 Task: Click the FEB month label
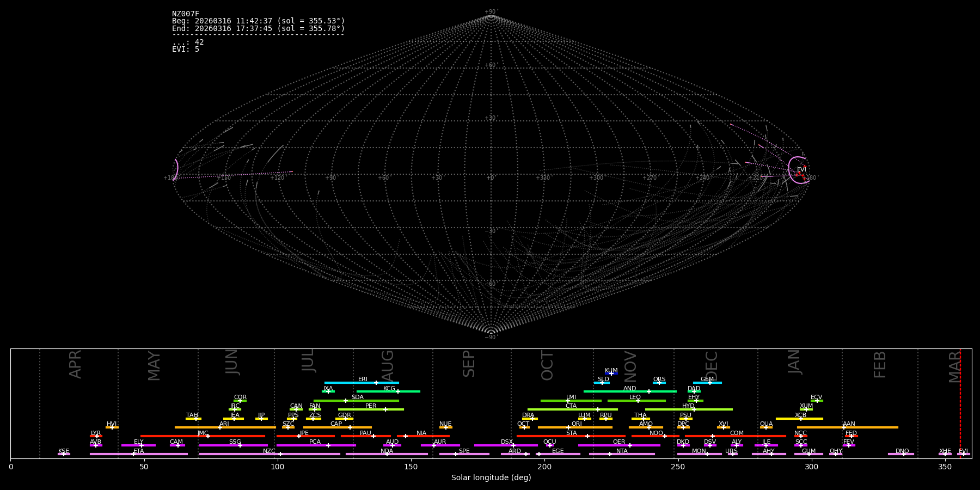[x=880, y=365]
